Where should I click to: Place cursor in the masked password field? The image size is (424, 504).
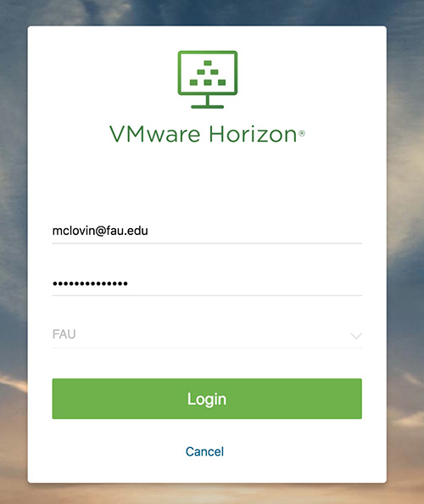pos(207,283)
